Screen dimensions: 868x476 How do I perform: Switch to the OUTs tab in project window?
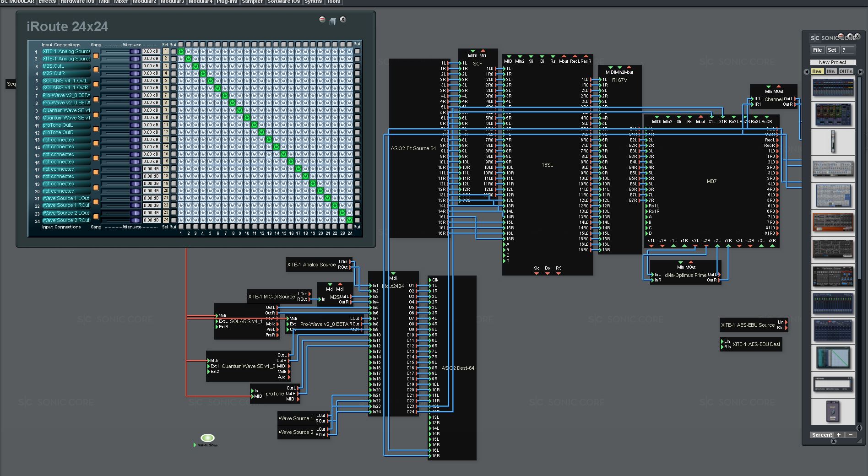(846, 71)
